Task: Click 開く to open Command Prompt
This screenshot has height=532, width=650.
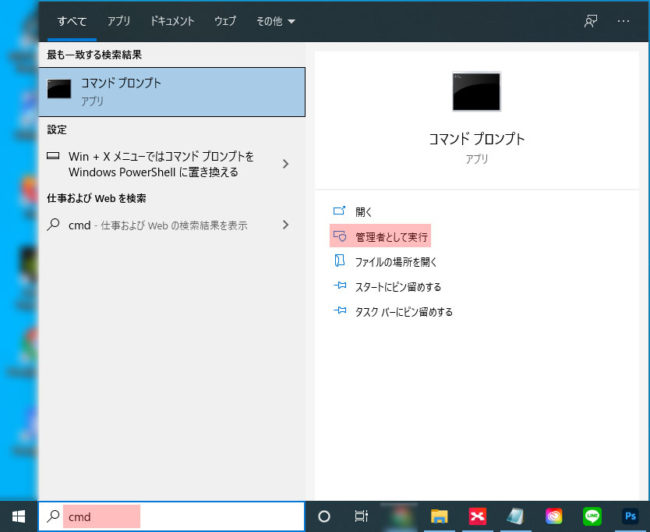Action: [x=364, y=212]
